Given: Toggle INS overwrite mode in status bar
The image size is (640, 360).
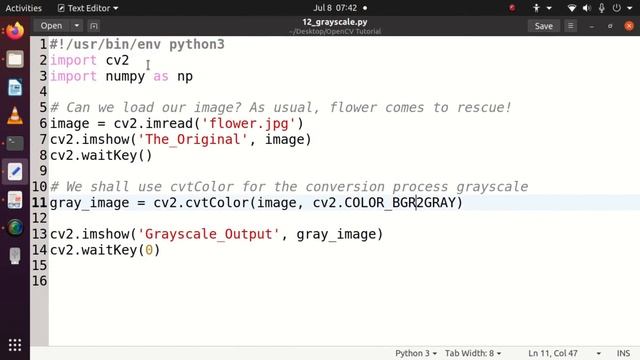Looking at the screenshot, I should click(623, 353).
